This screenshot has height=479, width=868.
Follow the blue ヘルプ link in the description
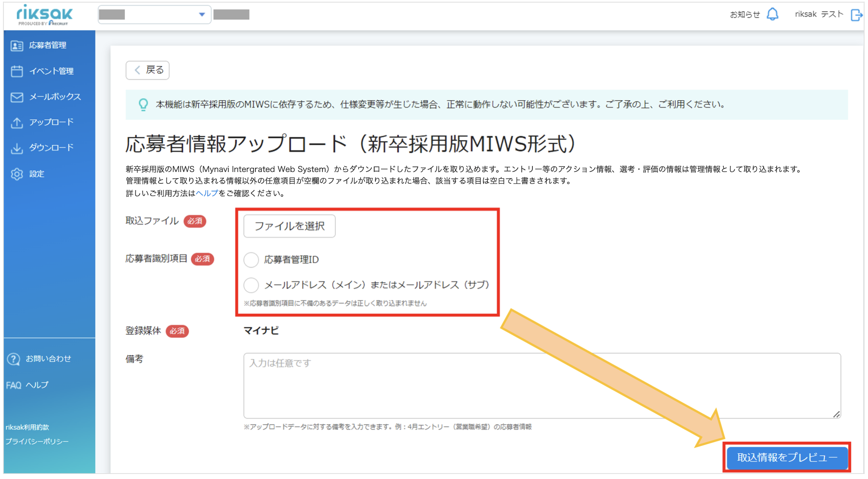pyautogui.click(x=207, y=193)
